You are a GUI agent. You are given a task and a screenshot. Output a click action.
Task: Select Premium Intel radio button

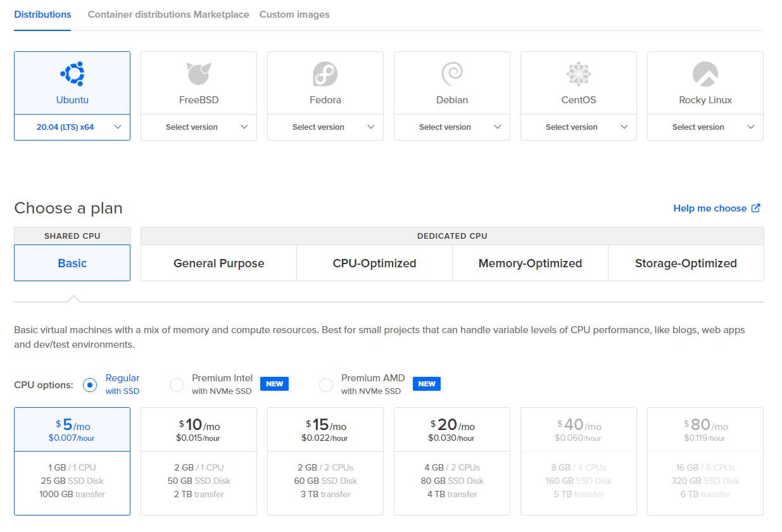177,384
